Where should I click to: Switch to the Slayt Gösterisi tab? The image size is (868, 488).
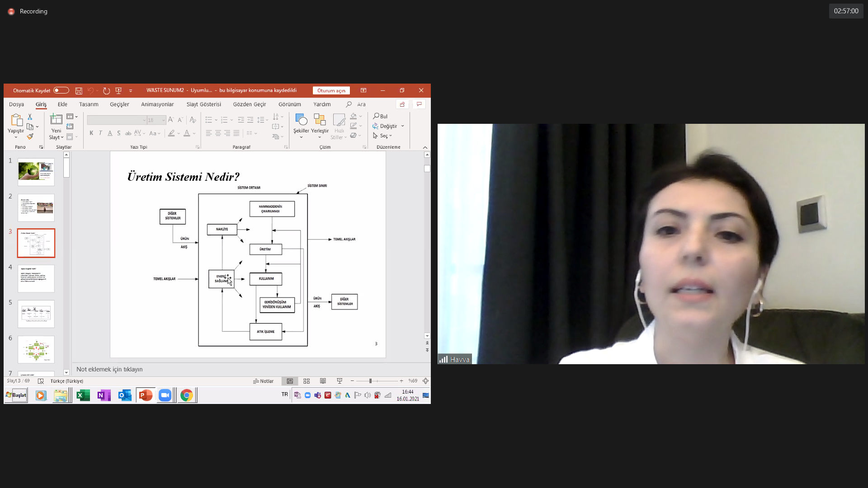pyautogui.click(x=204, y=104)
